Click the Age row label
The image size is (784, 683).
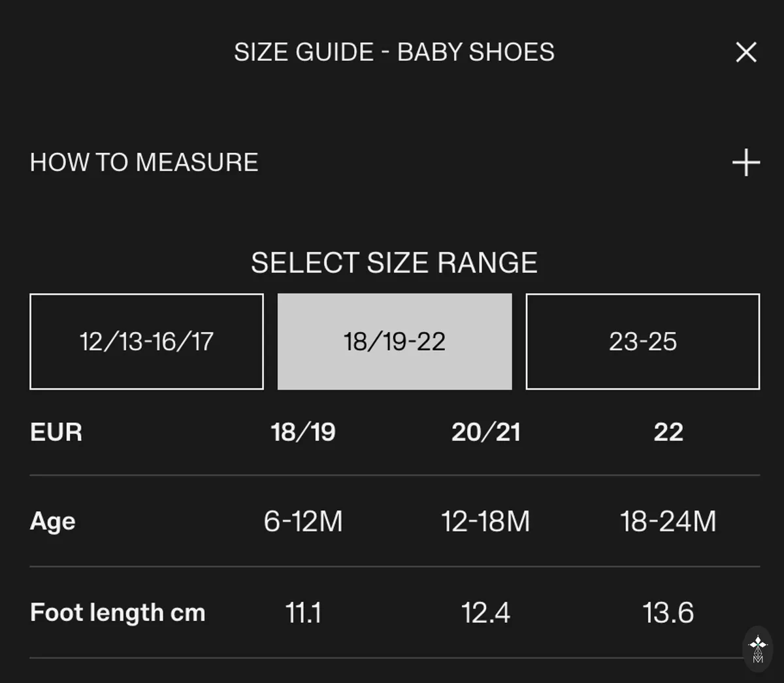point(53,522)
